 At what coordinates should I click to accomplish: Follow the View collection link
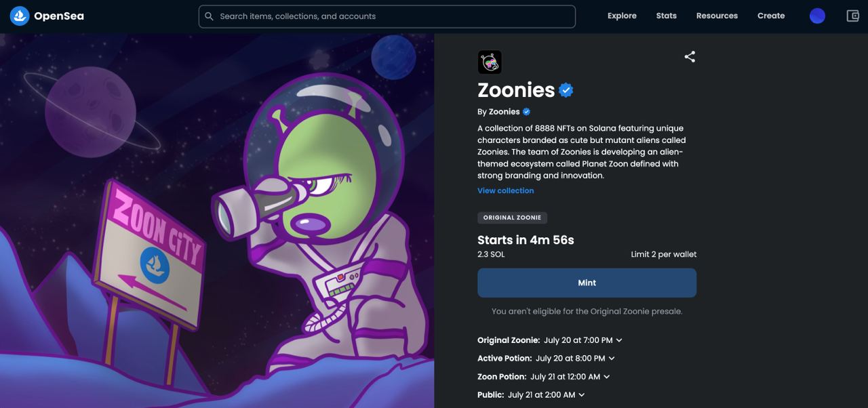(x=505, y=191)
